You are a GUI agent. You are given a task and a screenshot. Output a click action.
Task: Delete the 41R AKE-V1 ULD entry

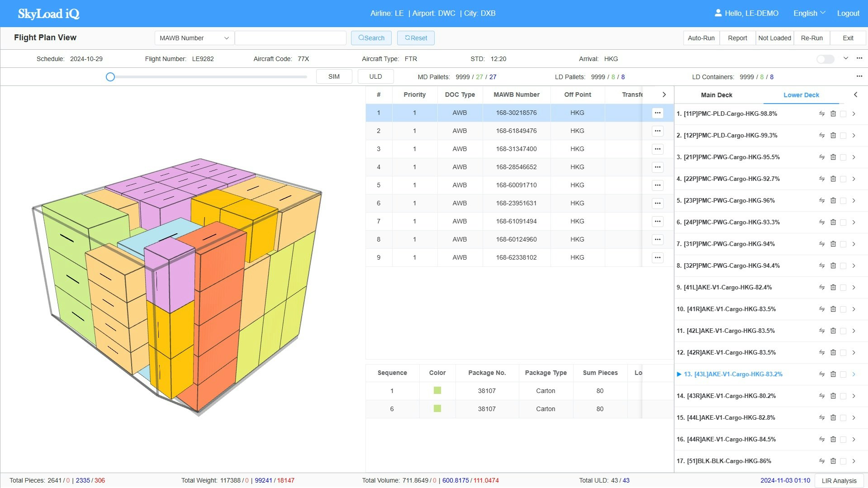point(833,309)
